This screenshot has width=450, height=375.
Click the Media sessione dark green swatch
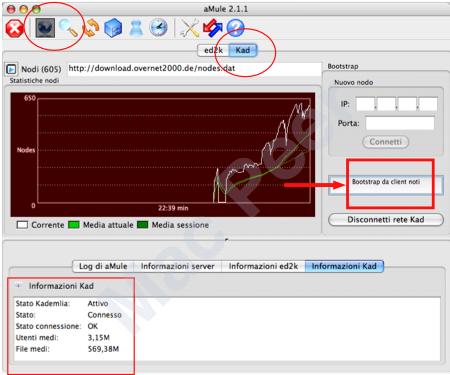pyautogui.click(x=143, y=225)
